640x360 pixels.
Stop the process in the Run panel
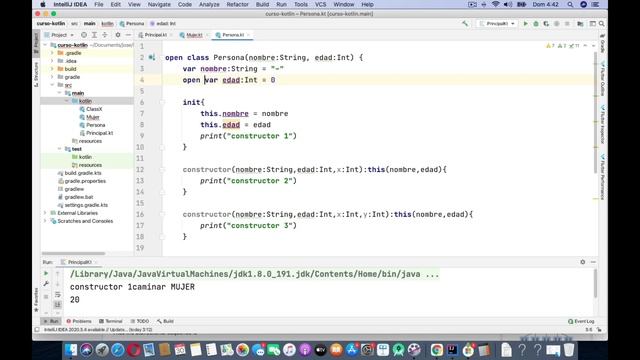(x=46, y=297)
